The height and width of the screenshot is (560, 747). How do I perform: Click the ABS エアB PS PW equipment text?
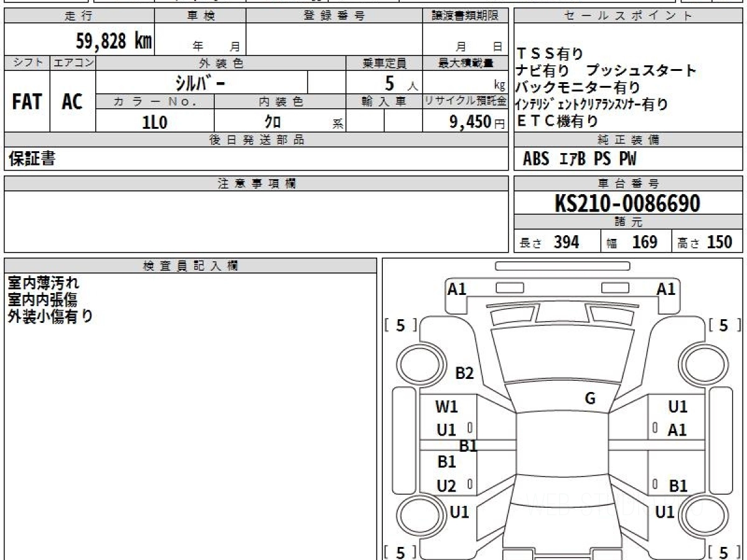[x=579, y=159]
